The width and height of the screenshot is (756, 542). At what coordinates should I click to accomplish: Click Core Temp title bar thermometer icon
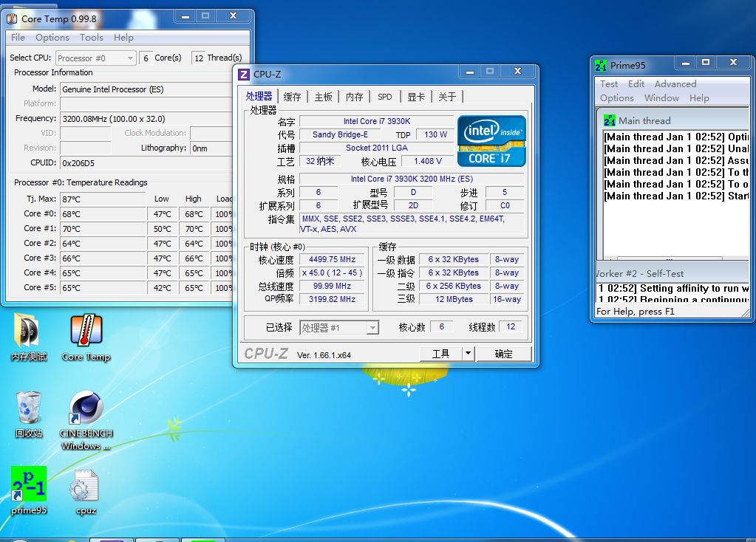(12, 19)
